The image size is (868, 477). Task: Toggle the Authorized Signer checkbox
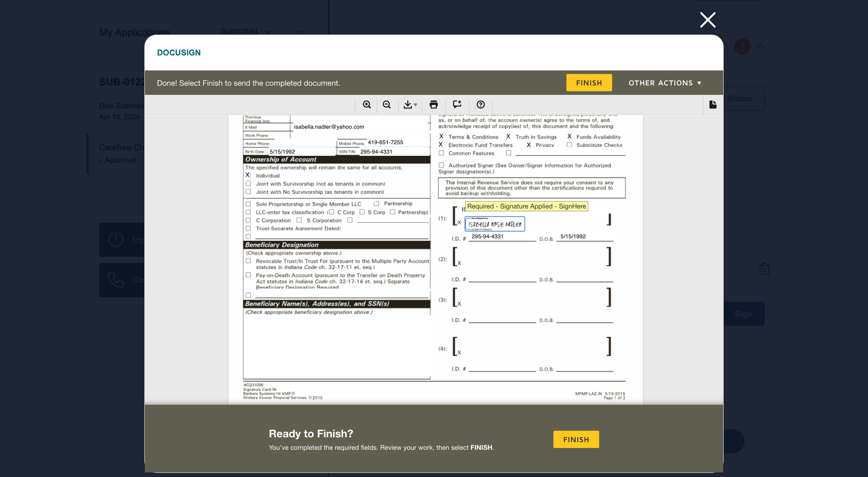point(441,165)
